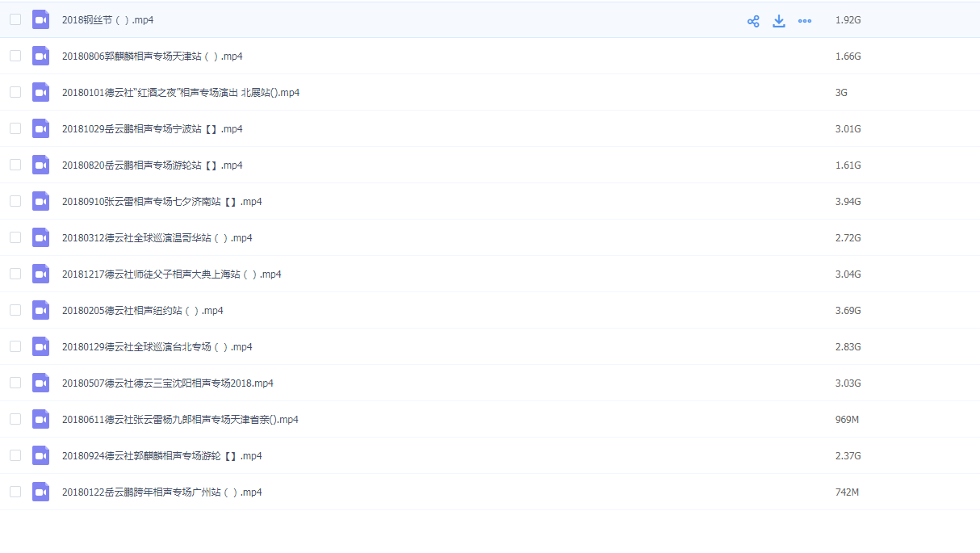Tick checkbox for 20180101红酒之夜北展站 file

[15, 92]
